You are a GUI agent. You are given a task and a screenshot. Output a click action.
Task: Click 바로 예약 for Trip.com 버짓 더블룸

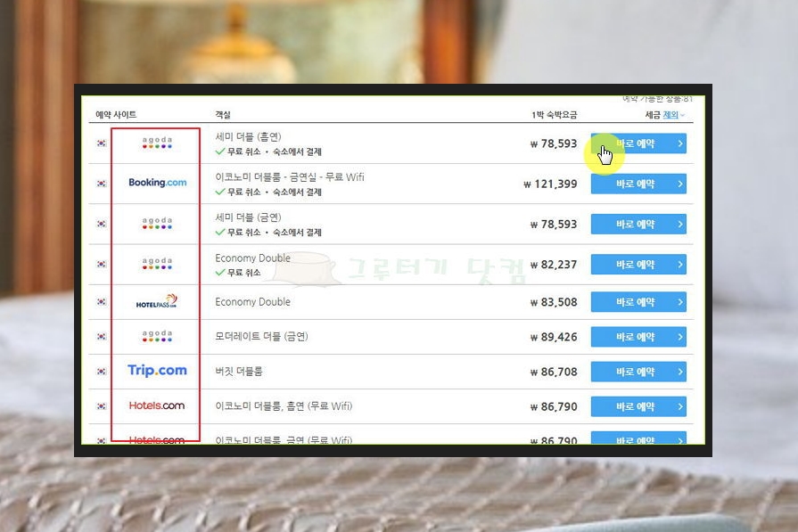coord(638,372)
